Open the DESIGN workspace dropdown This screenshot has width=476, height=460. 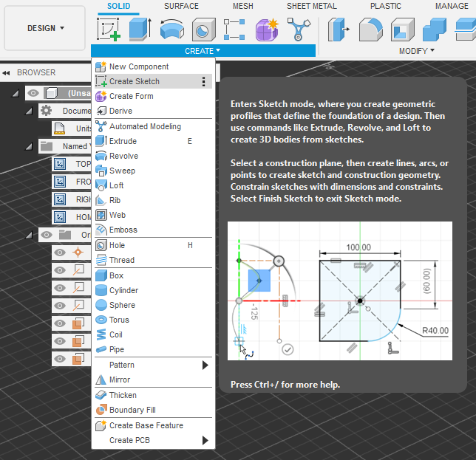[46, 28]
